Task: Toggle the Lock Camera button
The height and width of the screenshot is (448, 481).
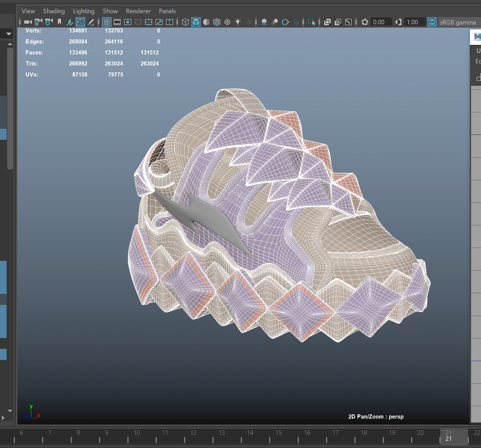Action: click(x=38, y=22)
